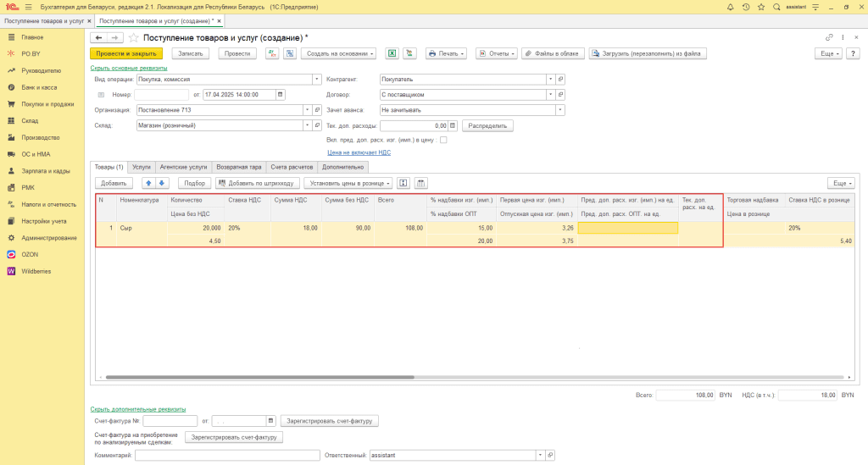Expand the Договор dropdown arrow
This screenshot has width=868, height=465.
point(550,95)
